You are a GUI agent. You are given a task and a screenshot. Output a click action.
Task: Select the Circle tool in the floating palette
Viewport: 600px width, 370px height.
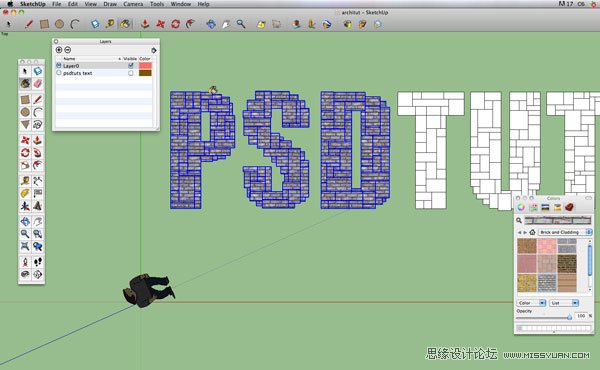point(25,112)
